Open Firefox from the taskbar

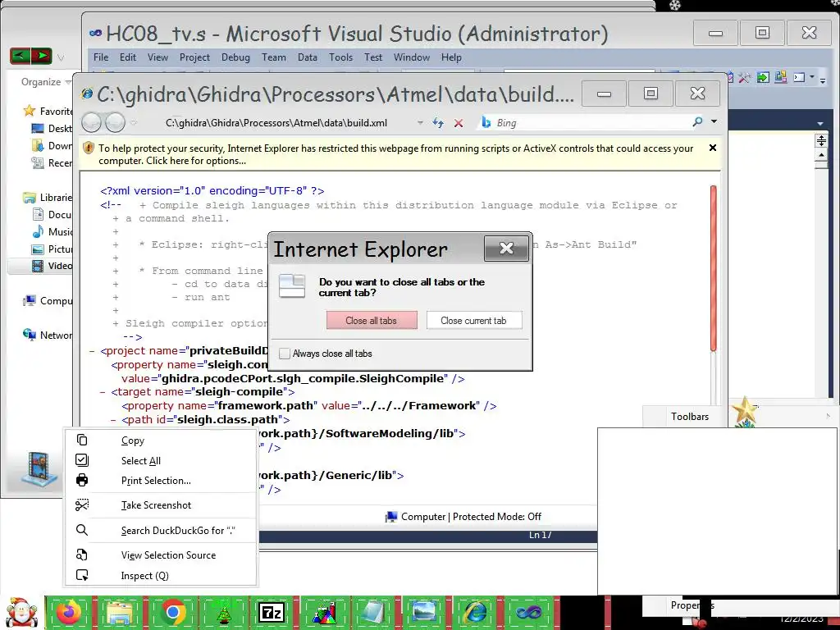[69, 612]
